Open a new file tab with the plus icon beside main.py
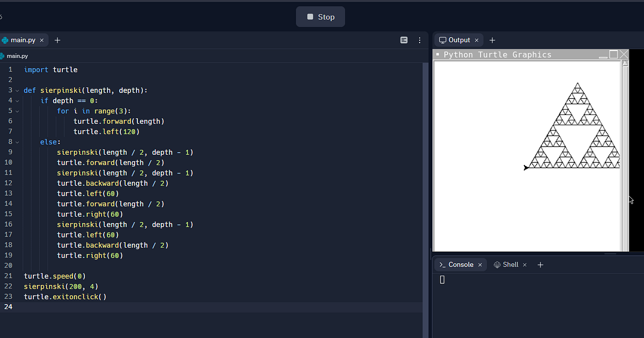 click(57, 40)
